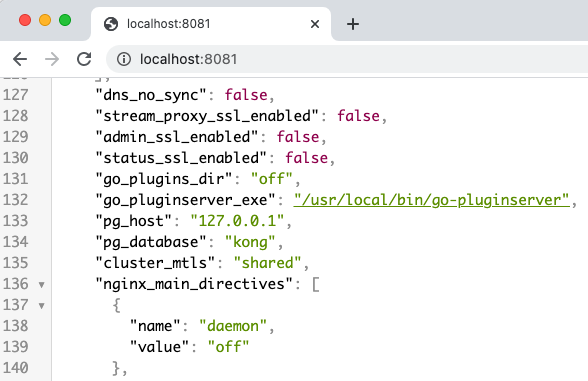Click the "cluster_mtls" key
The image size is (588, 381).
pos(156,263)
